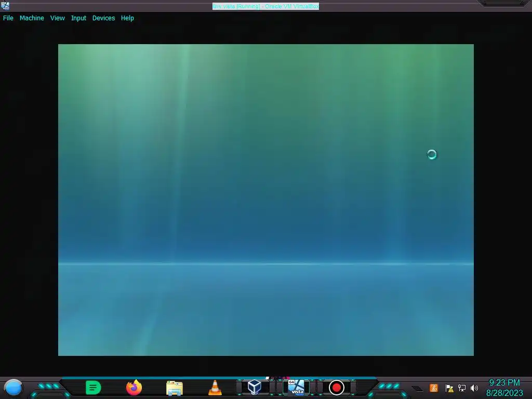Select the Vista VM taskbar icon
The image size is (532, 399).
pos(296,387)
